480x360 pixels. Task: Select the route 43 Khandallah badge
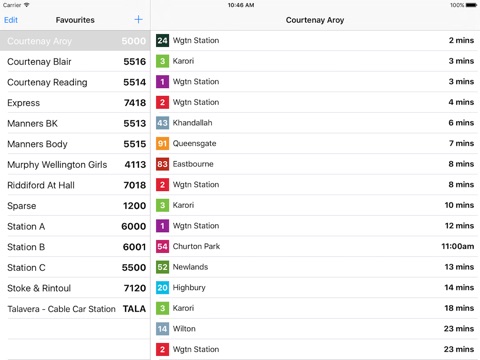click(162, 123)
